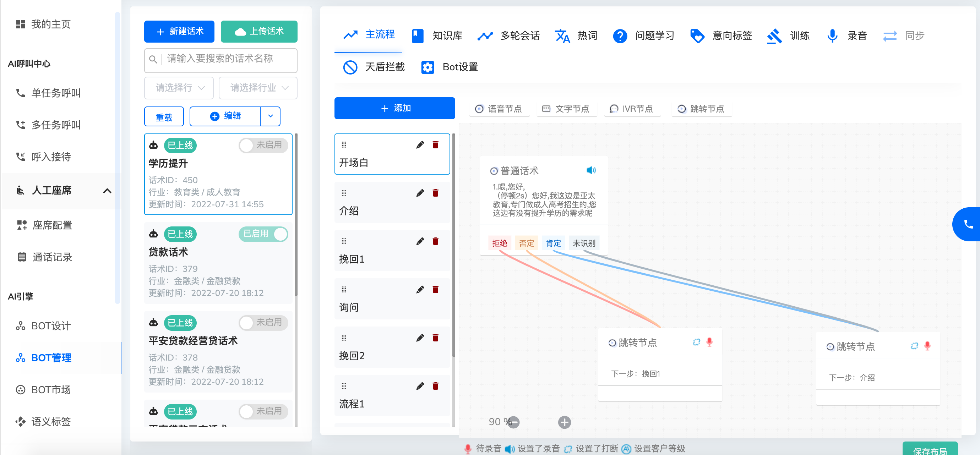The height and width of the screenshot is (455, 980).
Task: Open the Bot设置 tab
Action: pyautogui.click(x=450, y=67)
